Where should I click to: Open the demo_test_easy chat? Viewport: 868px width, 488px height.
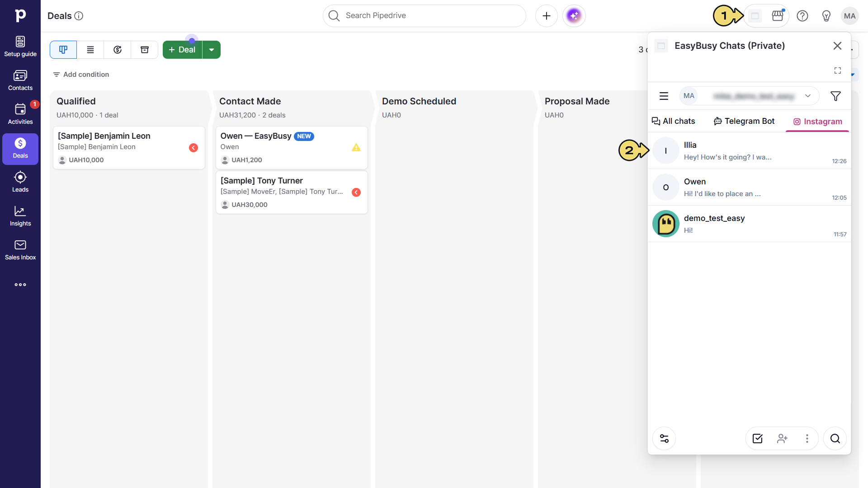click(749, 224)
